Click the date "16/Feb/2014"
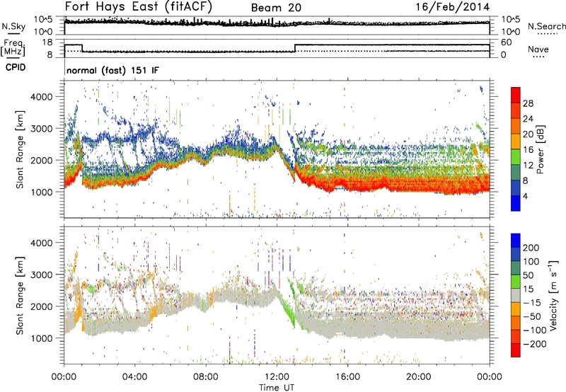Screen dimensions: 566x392 coord(453,7)
